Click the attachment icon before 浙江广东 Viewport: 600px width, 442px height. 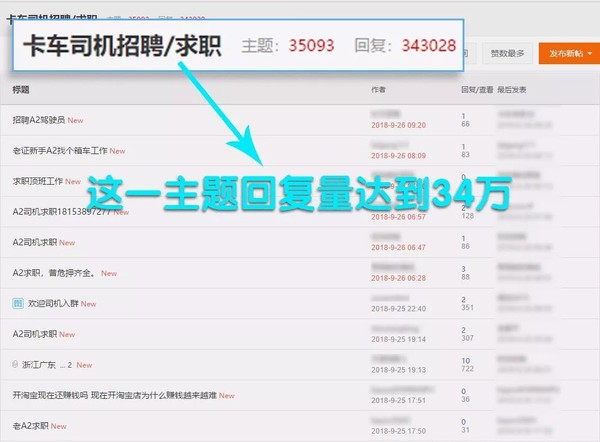[x=16, y=365]
